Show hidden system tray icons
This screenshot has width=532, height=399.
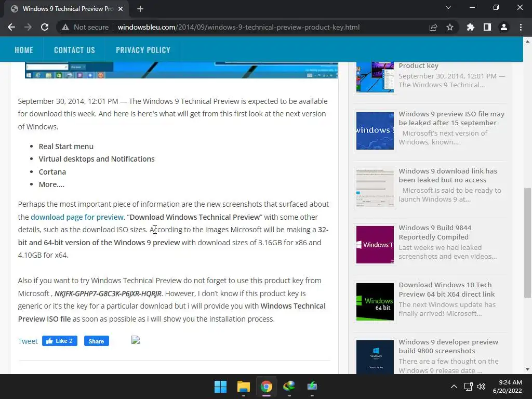click(x=454, y=387)
